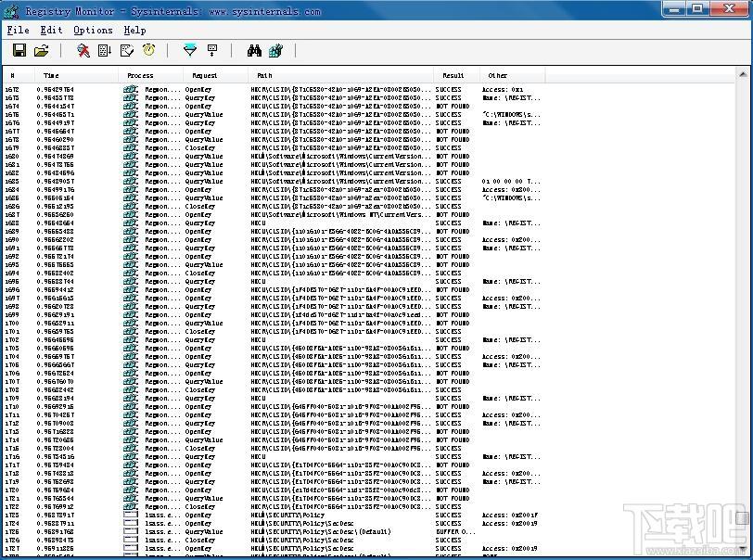Viewport: 753px width, 560px height.
Task: Open the Options menu
Action: [x=92, y=30]
